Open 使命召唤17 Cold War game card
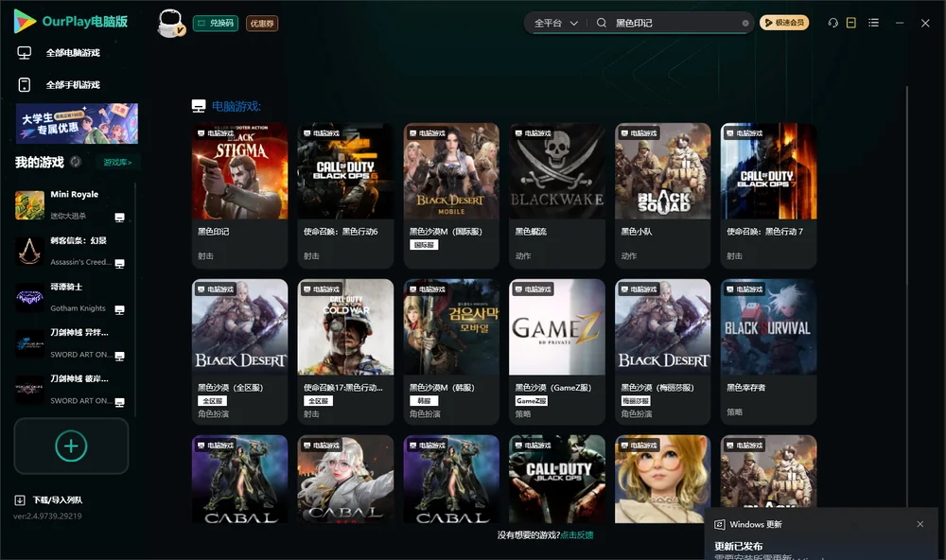946x560 pixels. click(345, 352)
